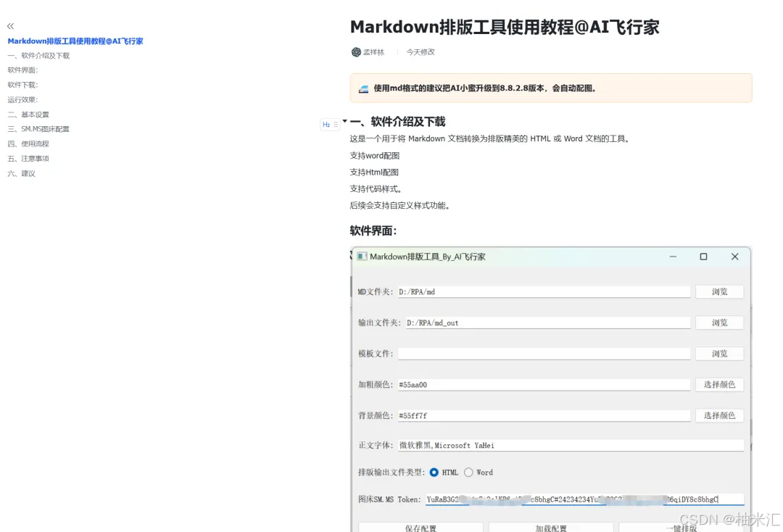Jump to outline item 软件下载:
The height and width of the screenshot is (532, 783).
tap(22, 85)
